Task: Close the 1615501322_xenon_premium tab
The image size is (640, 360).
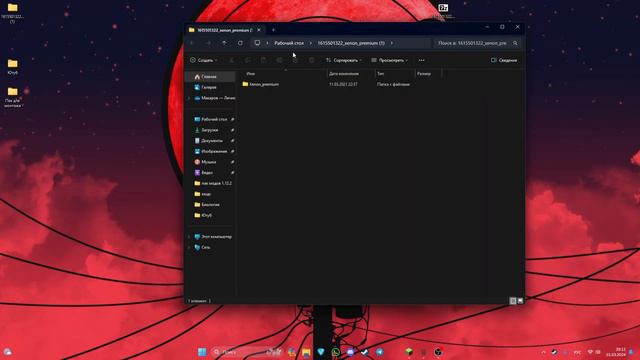Action: click(x=259, y=30)
